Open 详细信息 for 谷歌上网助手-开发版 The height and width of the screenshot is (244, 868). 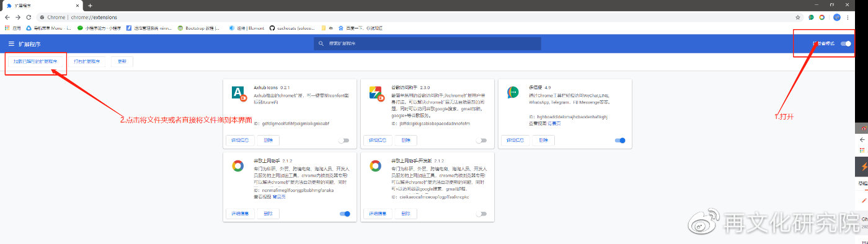378,214
